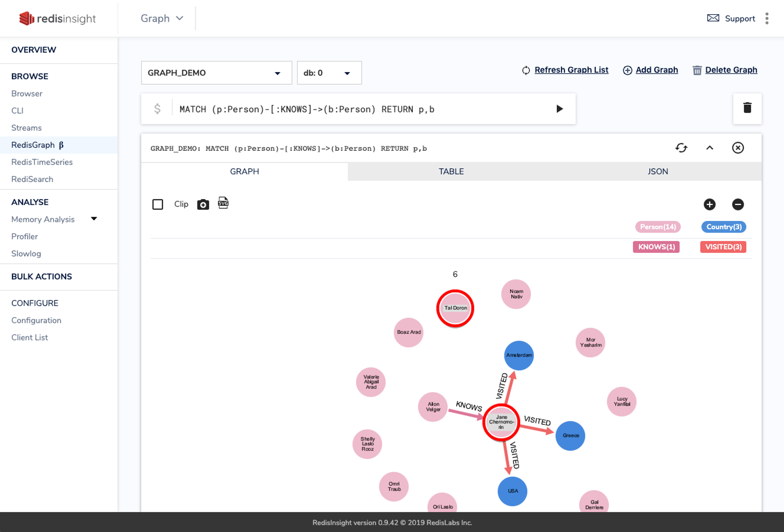The image size is (784, 532).
Task: Re-run query with the refresh arrows icon
Action: tap(681, 148)
